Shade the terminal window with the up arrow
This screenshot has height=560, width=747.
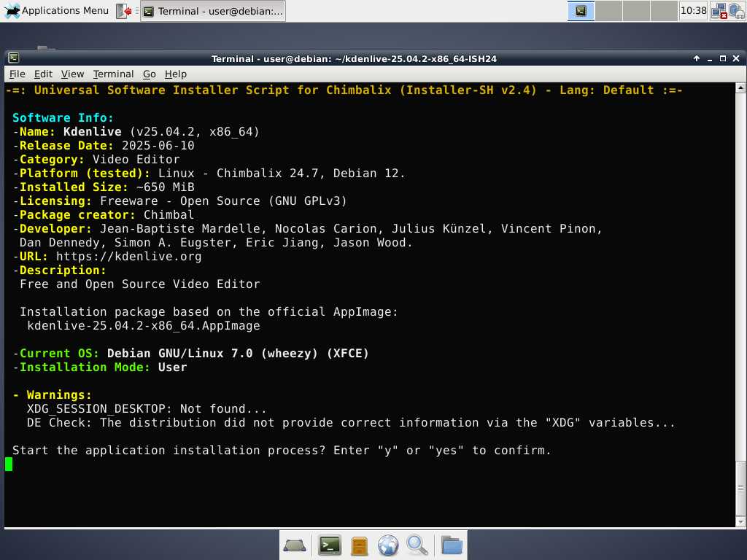coord(697,58)
